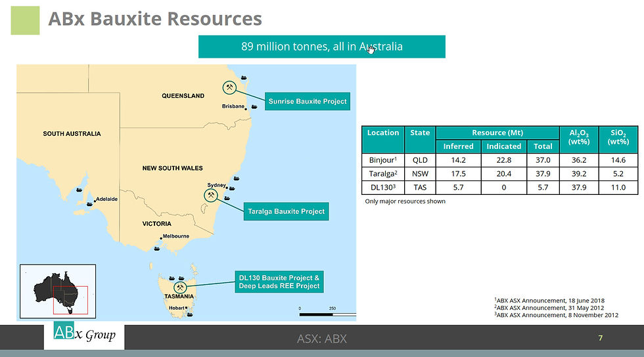Click the NSW state cell
The height and width of the screenshot is (357, 644).
click(420, 173)
